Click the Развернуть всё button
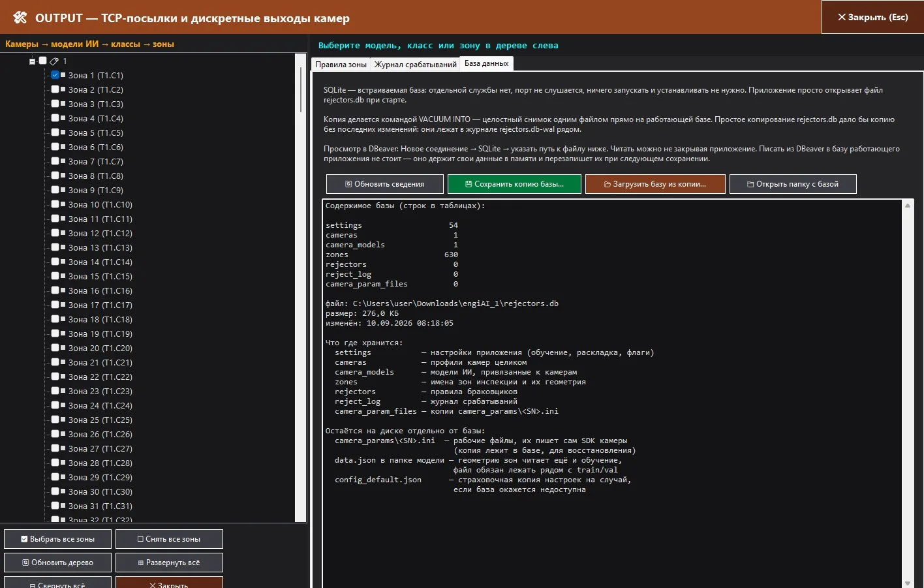924x588 pixels. [x=169, y=563]
